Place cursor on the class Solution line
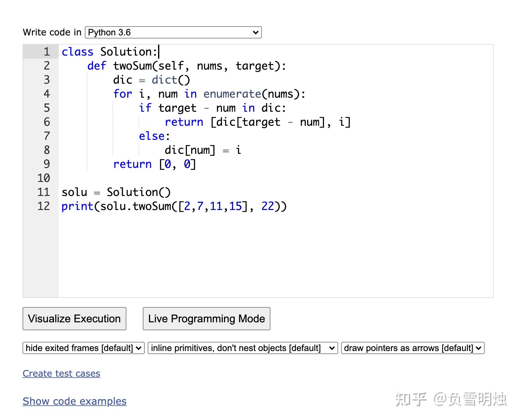Image resolution: width=520 pixels, height=420 pixels. pyautogui.click(x=109, y=52)
